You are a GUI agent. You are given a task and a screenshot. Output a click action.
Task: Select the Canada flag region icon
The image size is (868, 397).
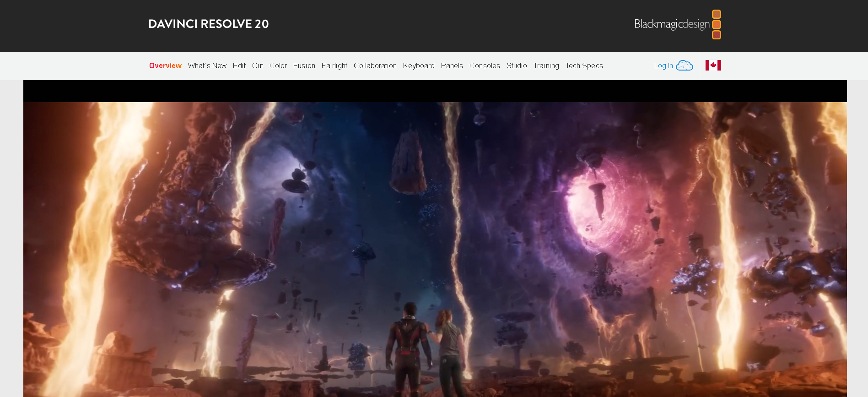coord(713,65)
